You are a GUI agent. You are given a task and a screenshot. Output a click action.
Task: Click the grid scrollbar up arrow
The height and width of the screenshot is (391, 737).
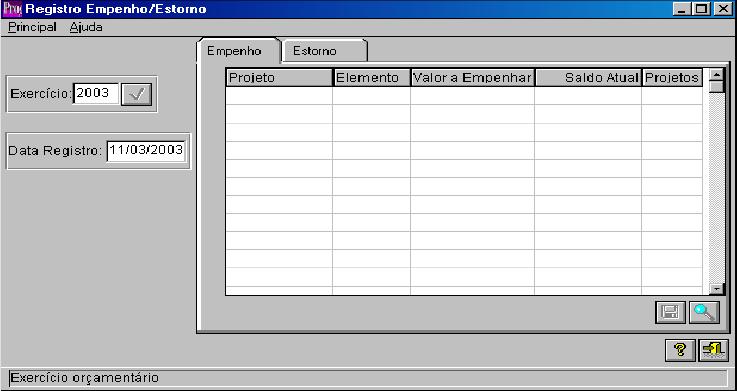pyautogui.click(x=716, y=75)
